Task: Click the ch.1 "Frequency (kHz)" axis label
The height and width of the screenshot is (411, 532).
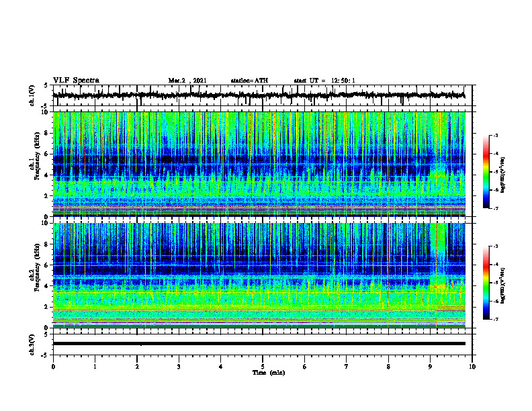Action: coord(38,156)
